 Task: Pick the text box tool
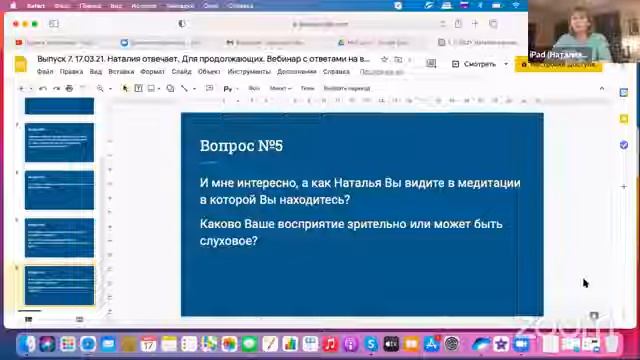coord(138,88)
